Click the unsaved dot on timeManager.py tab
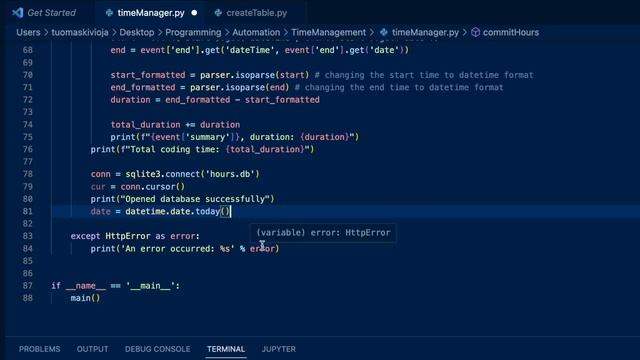Image resolution: width=640 pixels, height=360 pixels. pos(194,13)
